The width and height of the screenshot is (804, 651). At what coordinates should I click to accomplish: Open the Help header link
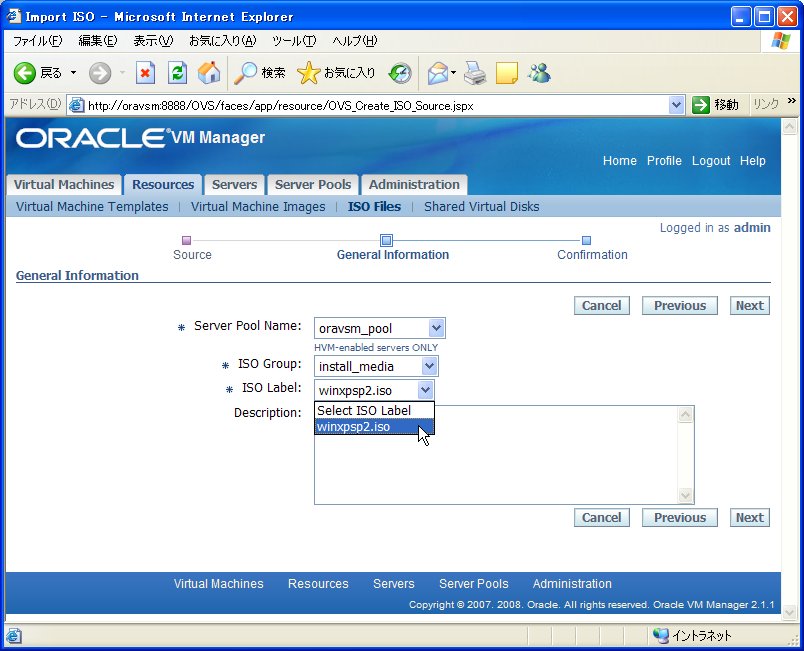pos(752,160)
